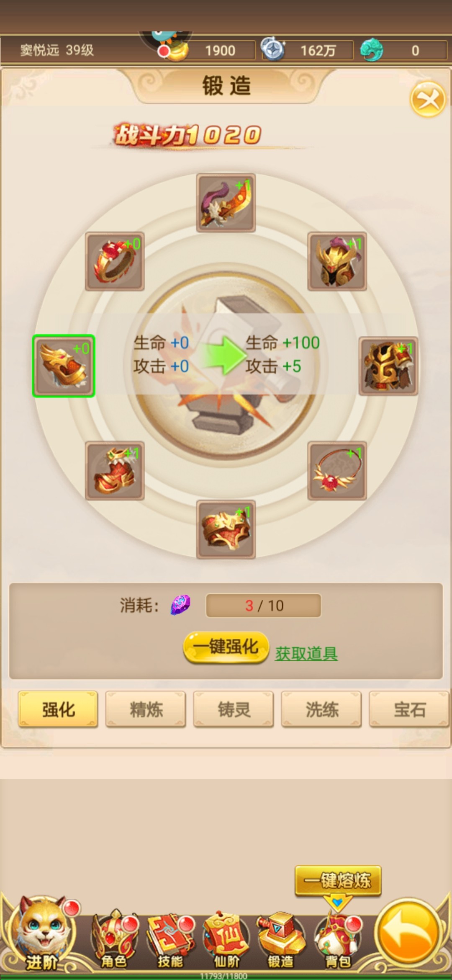The width and height of the screenshot is (452, 980).
Task: Switch to the 精炼 tab
Action: tap(146, 709)
